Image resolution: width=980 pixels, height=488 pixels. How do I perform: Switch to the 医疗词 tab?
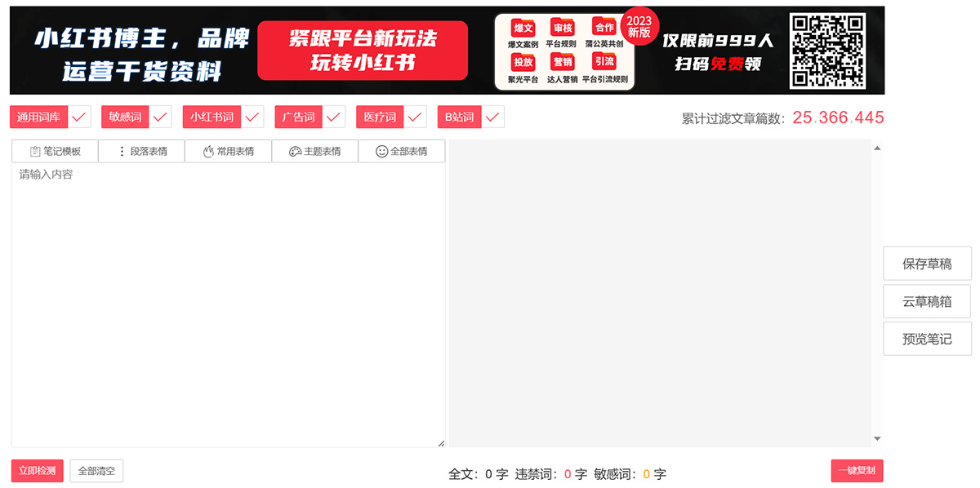point(379,117)
